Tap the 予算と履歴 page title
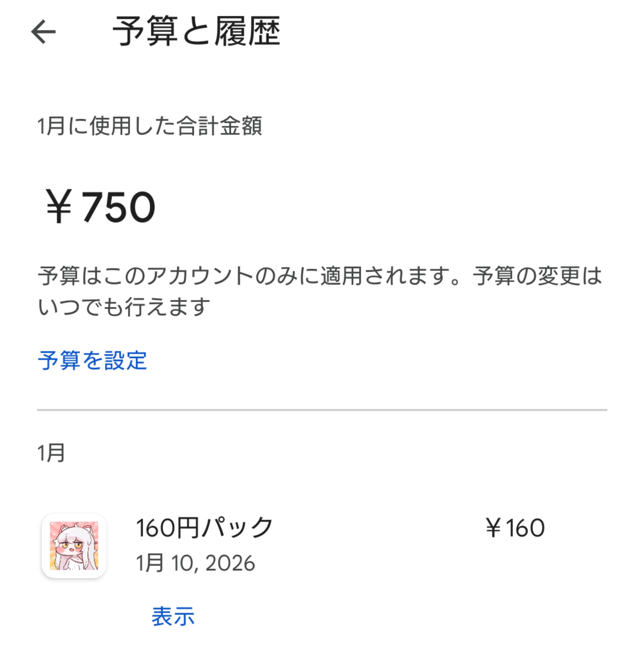The image size is (644, 666). pyautogui.click(x=196, y=32)
